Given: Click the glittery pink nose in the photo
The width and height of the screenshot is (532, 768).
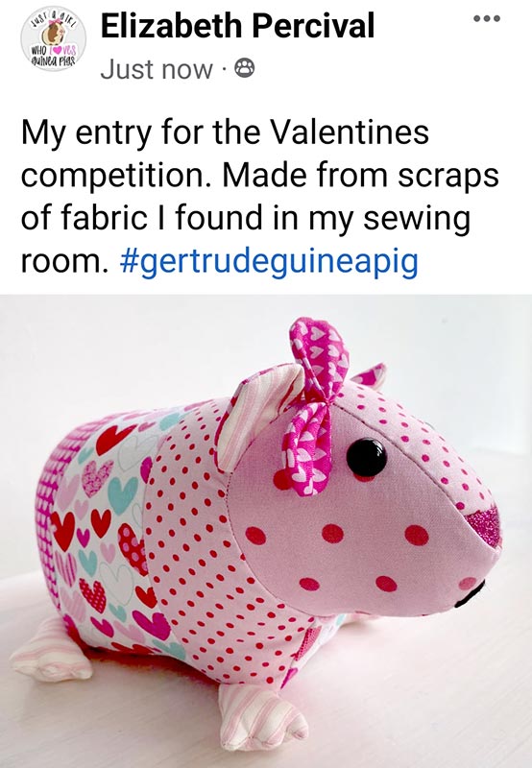Looking at the screenshot, I should point(484,525).
